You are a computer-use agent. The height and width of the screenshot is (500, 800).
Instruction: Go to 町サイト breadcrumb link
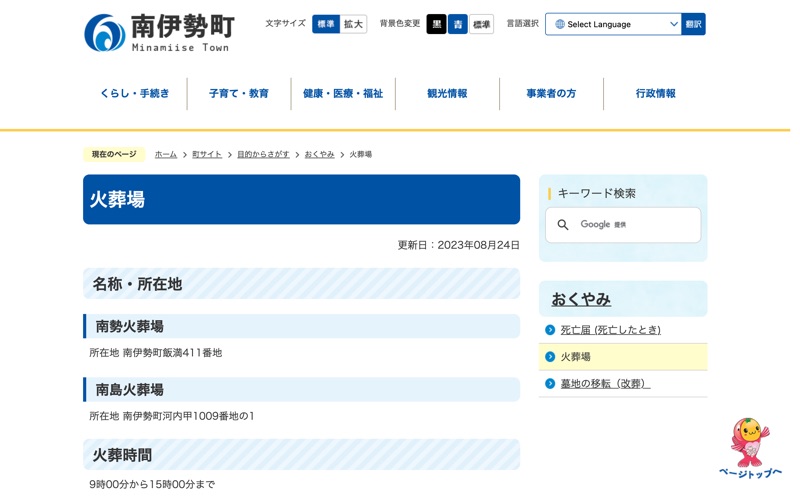point(207,154)
